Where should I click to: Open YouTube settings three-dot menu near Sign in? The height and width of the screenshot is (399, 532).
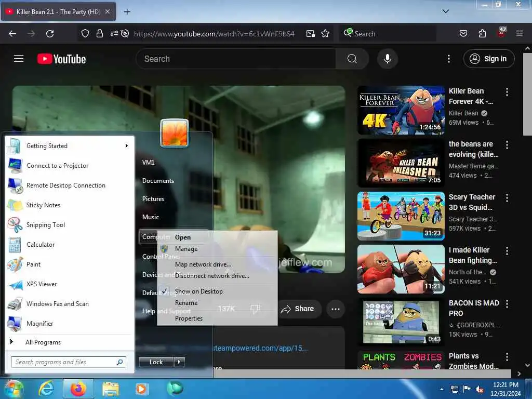coord(448,59)
